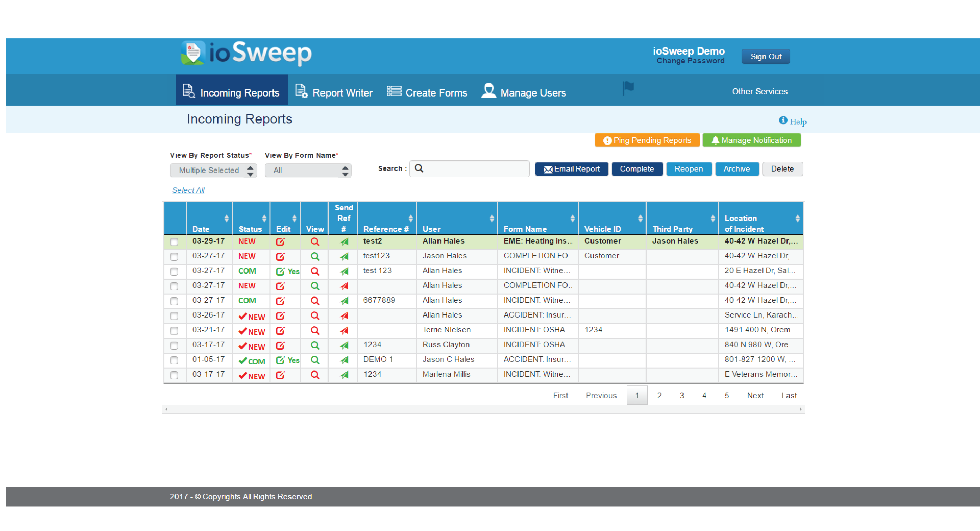Image resolution: width=980 pixels, height=531 pixels.
Task: Open the view magnifier for test123 row
Action: click(x=315, y=256)
